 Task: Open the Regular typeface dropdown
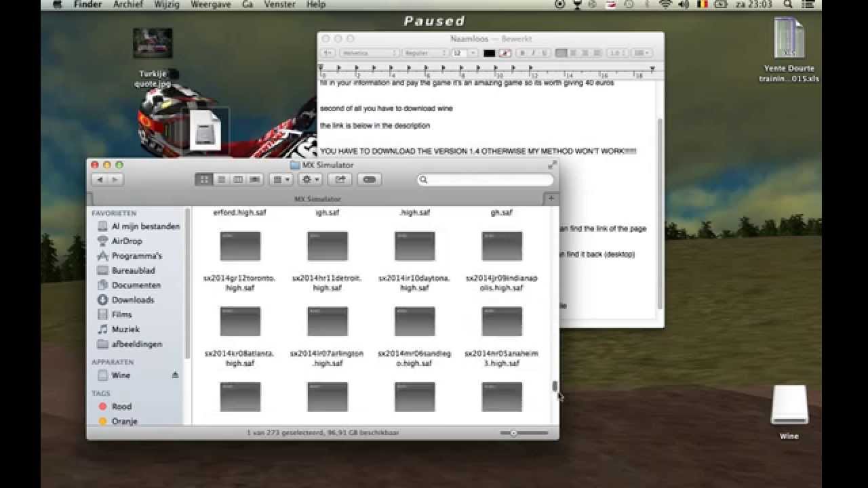pyautogui.click(x=425, y=53)
